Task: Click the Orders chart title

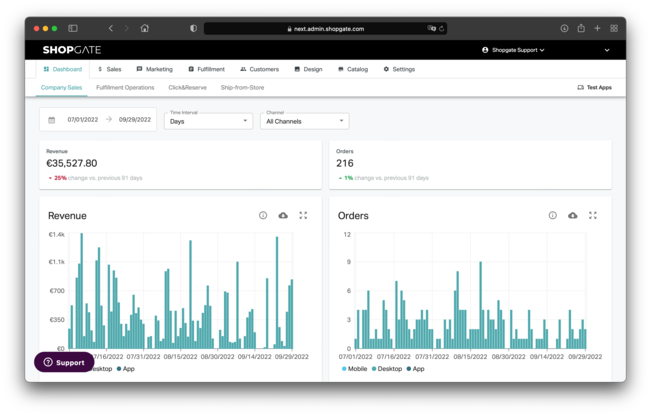Action: point(353,216)
